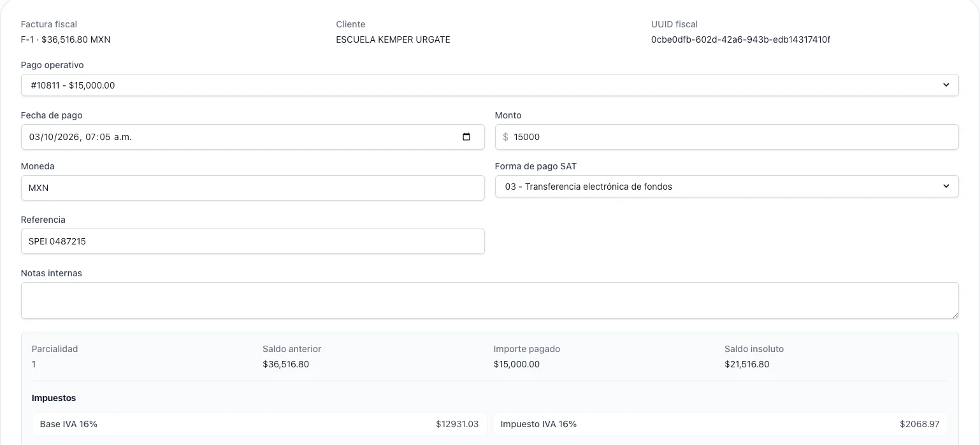The image size is (980, 445).
Task: Open the Pago operativo dropdown
Action: [x=489, y=85]
